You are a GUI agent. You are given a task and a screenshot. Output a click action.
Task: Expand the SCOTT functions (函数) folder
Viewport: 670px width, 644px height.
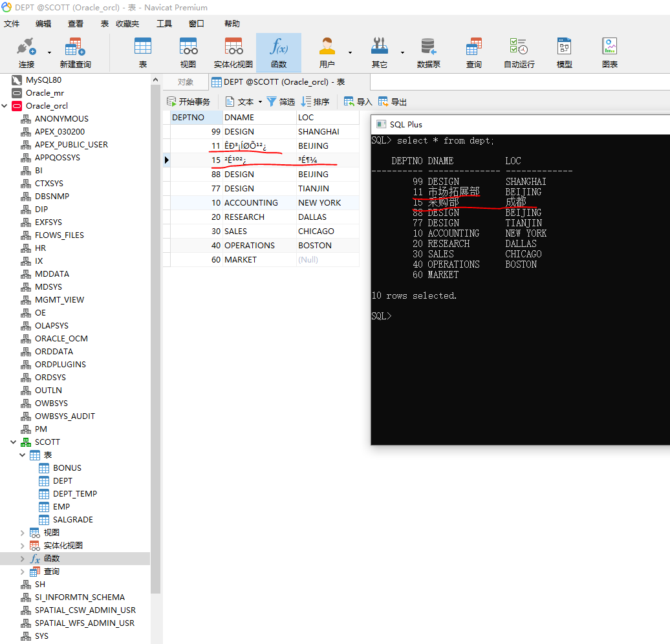(x=22, y=559)
